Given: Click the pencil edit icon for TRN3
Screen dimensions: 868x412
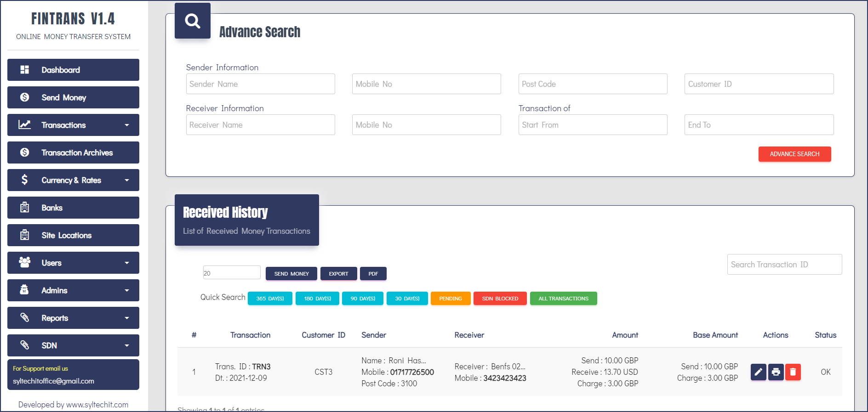Looking at the screenshot, I should point(758,372).
